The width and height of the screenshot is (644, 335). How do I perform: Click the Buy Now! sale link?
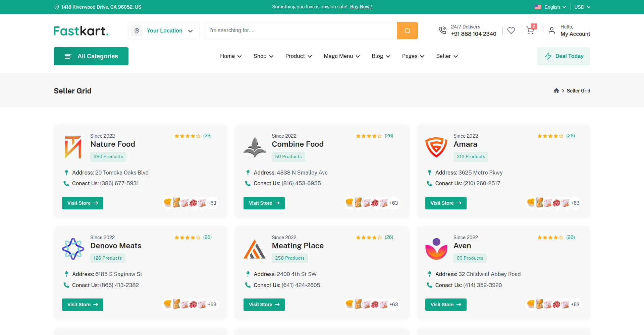(x=361, y=7)
